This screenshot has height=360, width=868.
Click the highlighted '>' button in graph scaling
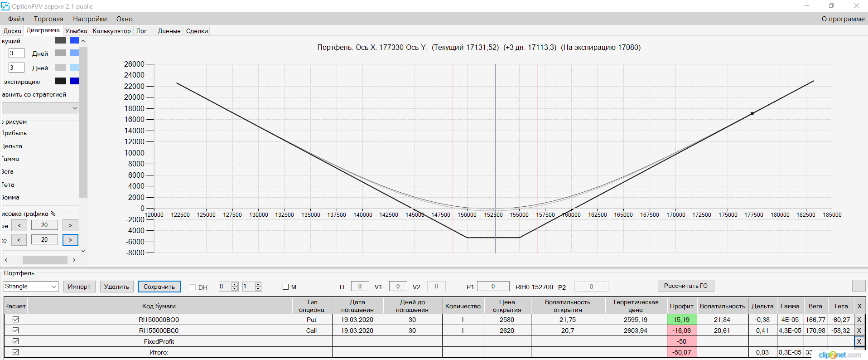click(70, 239)
